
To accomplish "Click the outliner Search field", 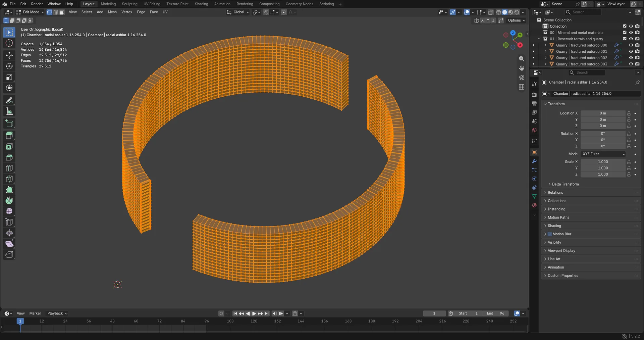I will (583, 12).
